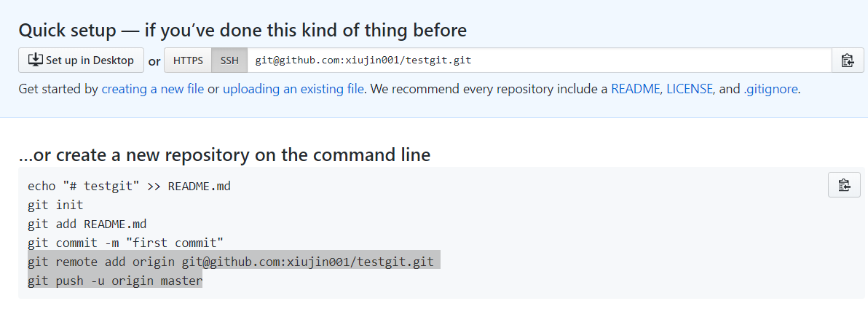Open the README link
The width and height of the screenshot is (868, 309).
[x=635, y=90]
